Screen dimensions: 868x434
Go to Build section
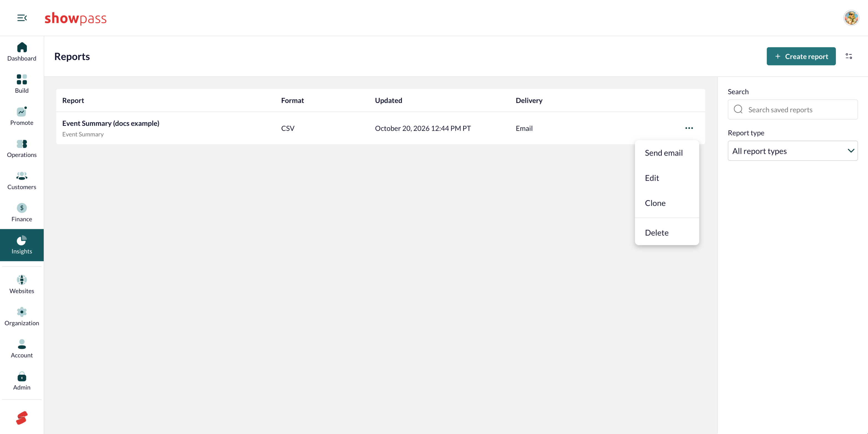click(x=22, y=84)
